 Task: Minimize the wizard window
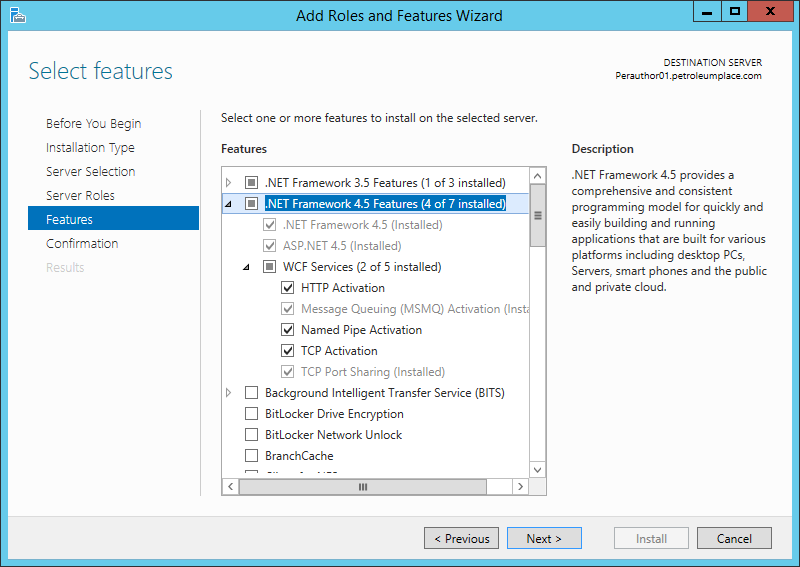point(706,12)
